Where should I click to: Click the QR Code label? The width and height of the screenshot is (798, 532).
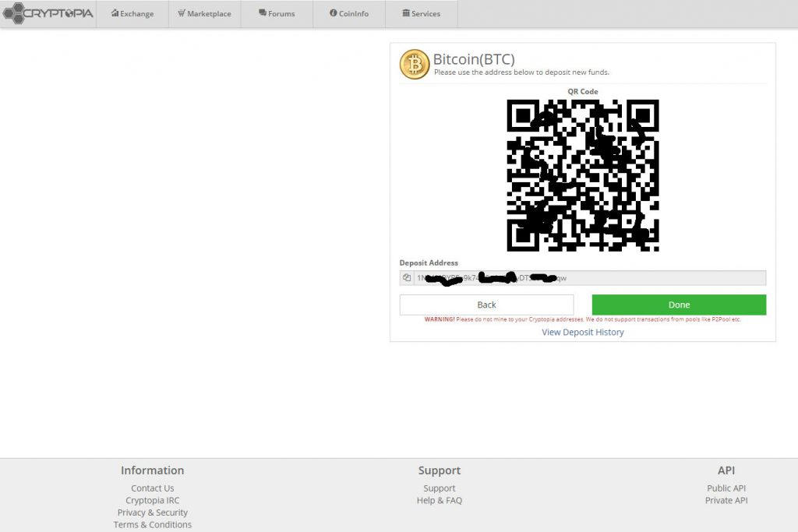[583, 92]
